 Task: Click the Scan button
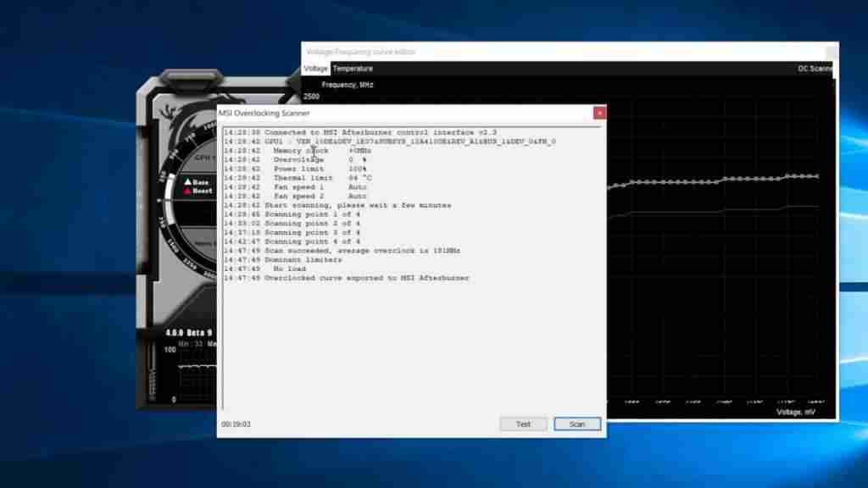pos(576,424)
